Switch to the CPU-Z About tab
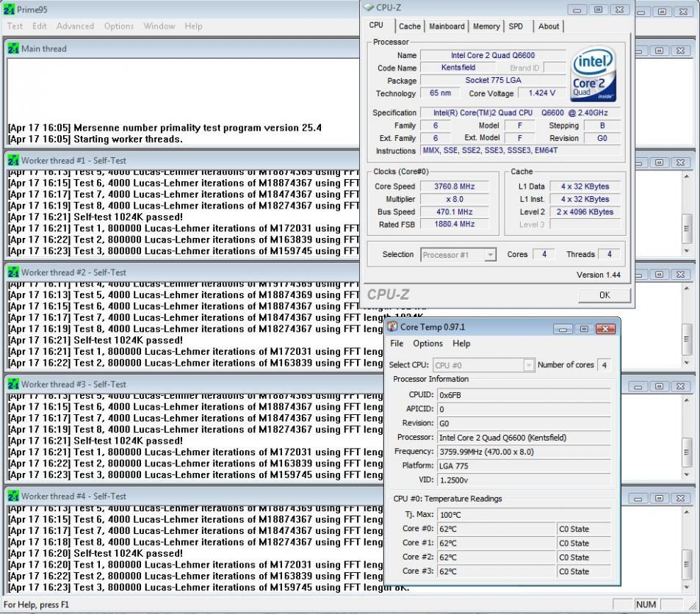Screen dimensions: 700x614 (548, 26)
